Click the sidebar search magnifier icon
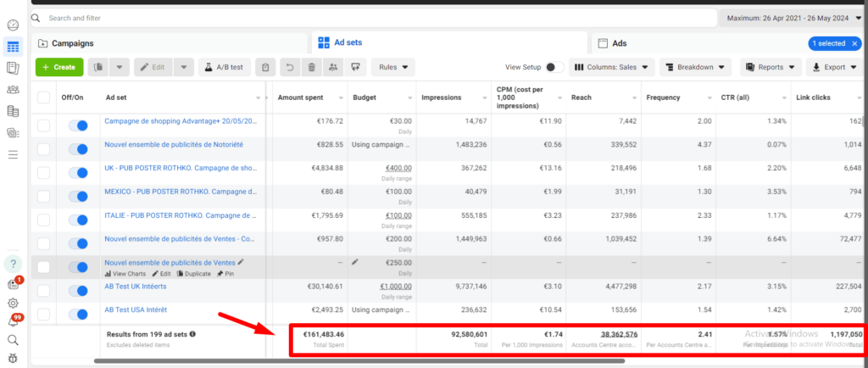 [13, 340]
